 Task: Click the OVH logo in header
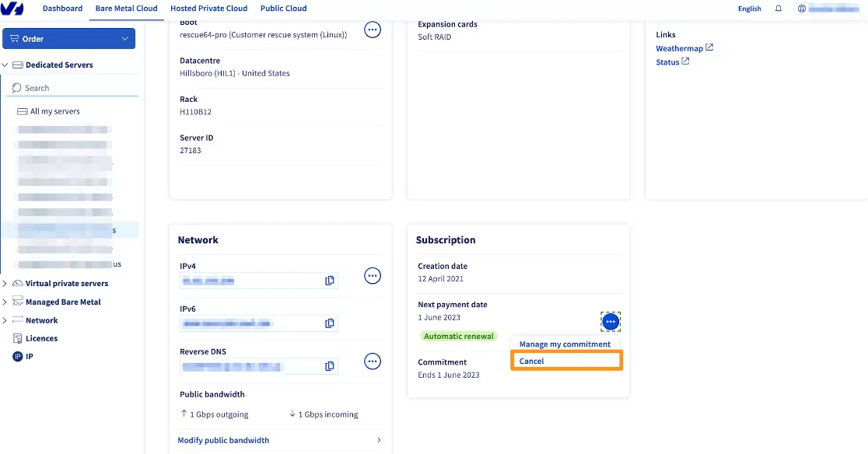(12, 9)
